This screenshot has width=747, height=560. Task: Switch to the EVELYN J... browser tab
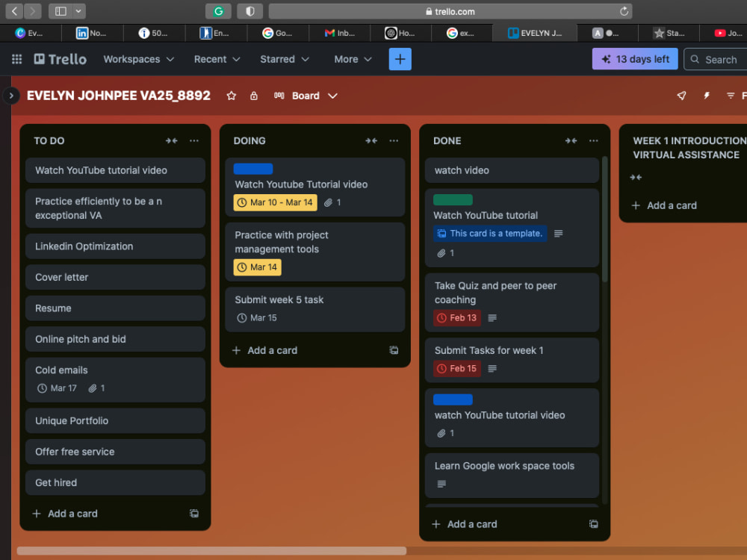pos(535,33)
